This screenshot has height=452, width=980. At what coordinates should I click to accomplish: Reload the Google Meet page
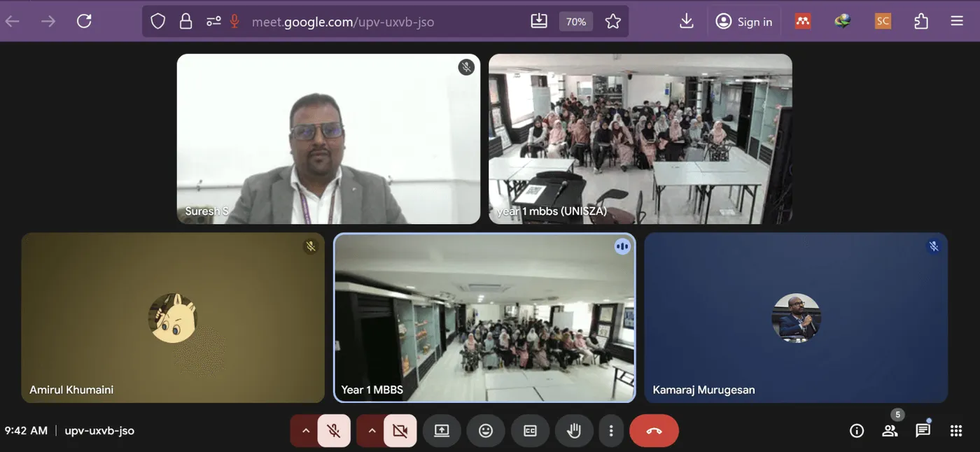(x=84, y=22)
